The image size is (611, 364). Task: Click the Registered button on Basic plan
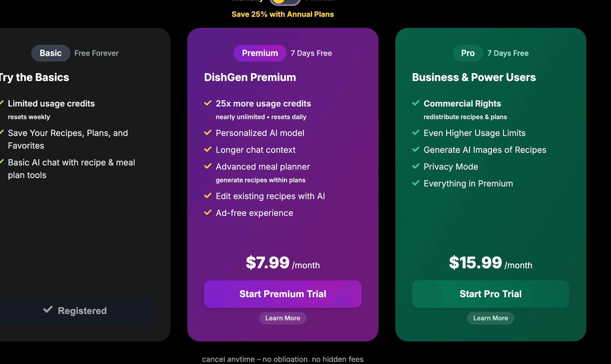pyautogui.click(x=75, y=311)
